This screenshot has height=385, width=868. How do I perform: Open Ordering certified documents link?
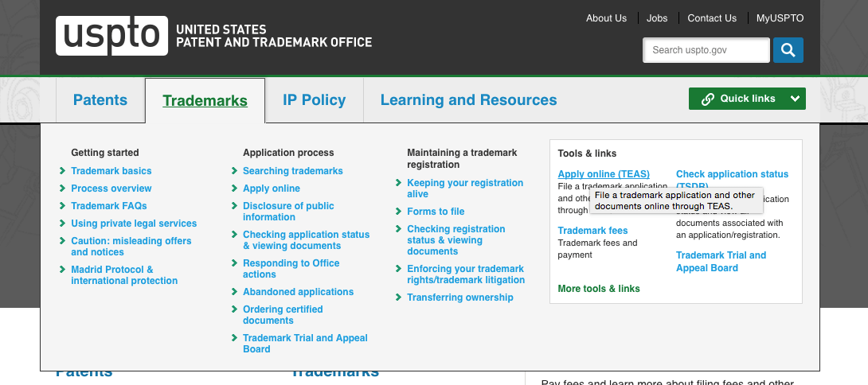click(283, 315)
